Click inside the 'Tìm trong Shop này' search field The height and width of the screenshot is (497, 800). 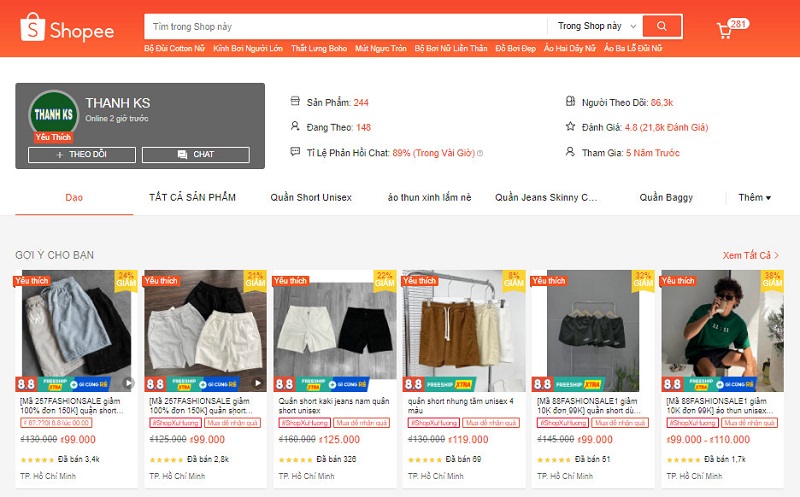[x=345, y=26]
